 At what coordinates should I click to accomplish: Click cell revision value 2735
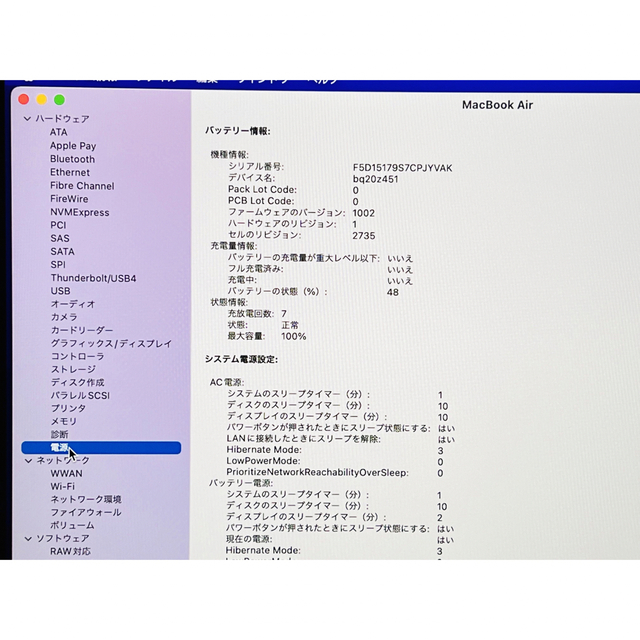click(x=364, y=236)
